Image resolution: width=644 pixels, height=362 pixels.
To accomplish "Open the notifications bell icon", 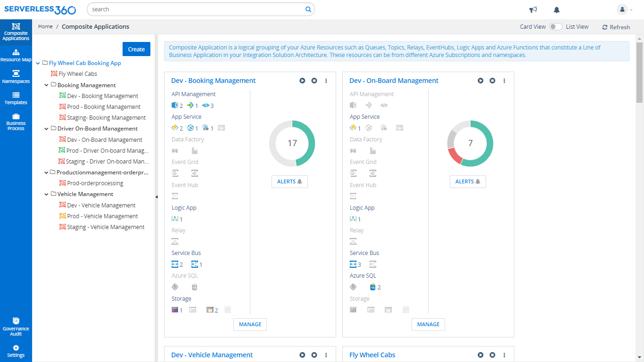I will coord(557,9).
